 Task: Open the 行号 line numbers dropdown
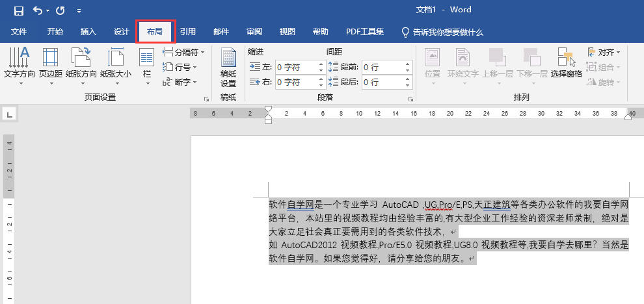[x=180, y=67]
